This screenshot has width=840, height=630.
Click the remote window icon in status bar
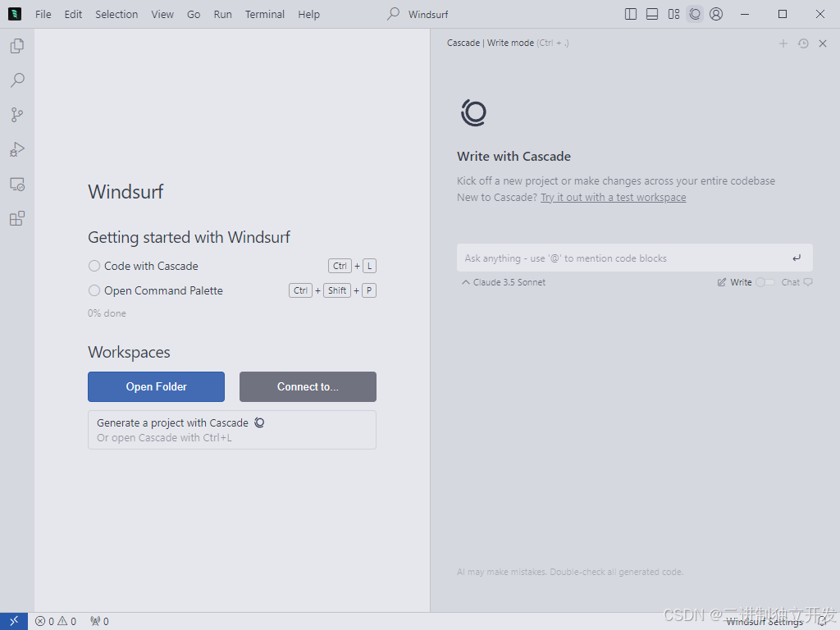point(14,621)
